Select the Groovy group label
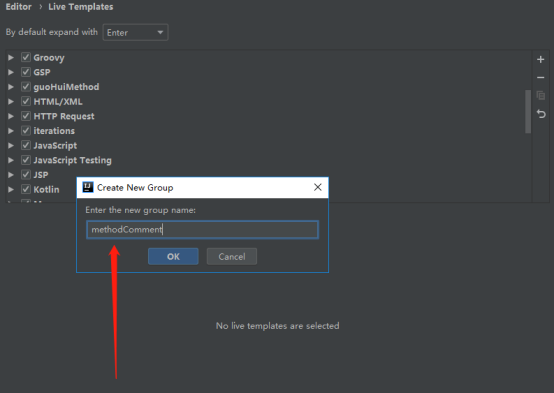 coord(49,58)
